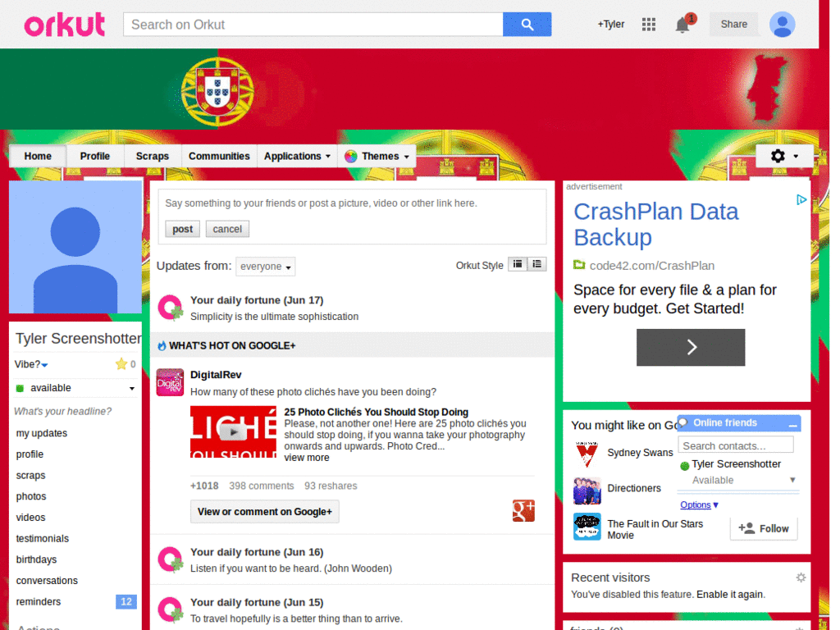
Task: Open the Google apps grid icon
Action: pyautogui.click(x=649, y=24)
